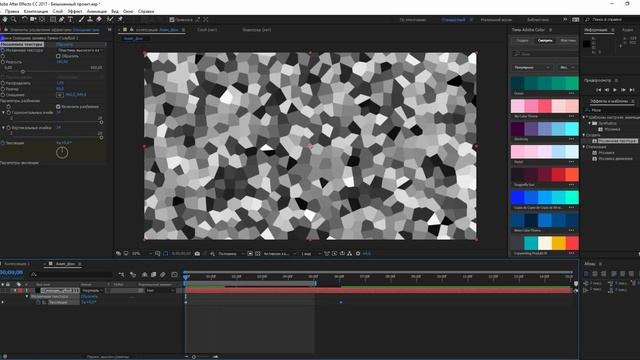Select the Rectangle shape tool
This screenshot has width=640, height=360.
[x=53, y=19]
